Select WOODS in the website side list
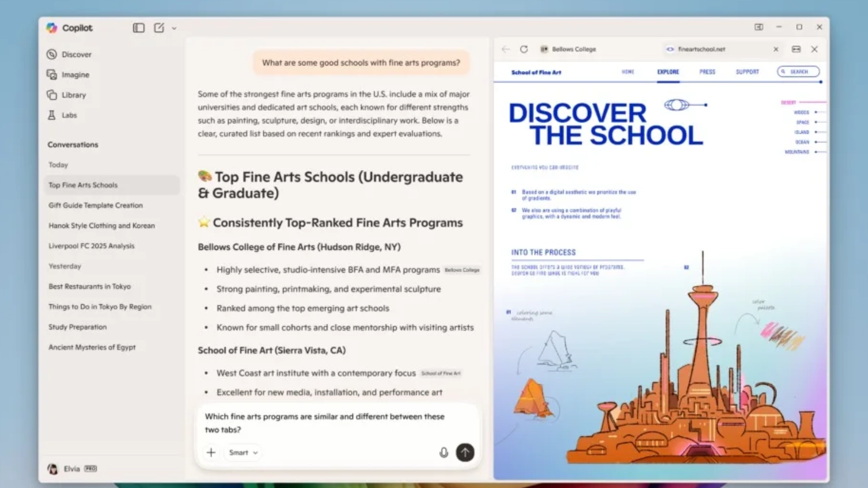This screenshot has width=868, height=488. click(801, 113)
